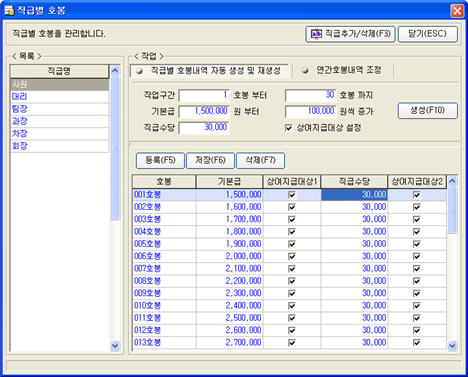Toggle the 상여지급대상 설정 checkbox
The image size is (468, 377).
pyautogui.click(x=289, y=128)
